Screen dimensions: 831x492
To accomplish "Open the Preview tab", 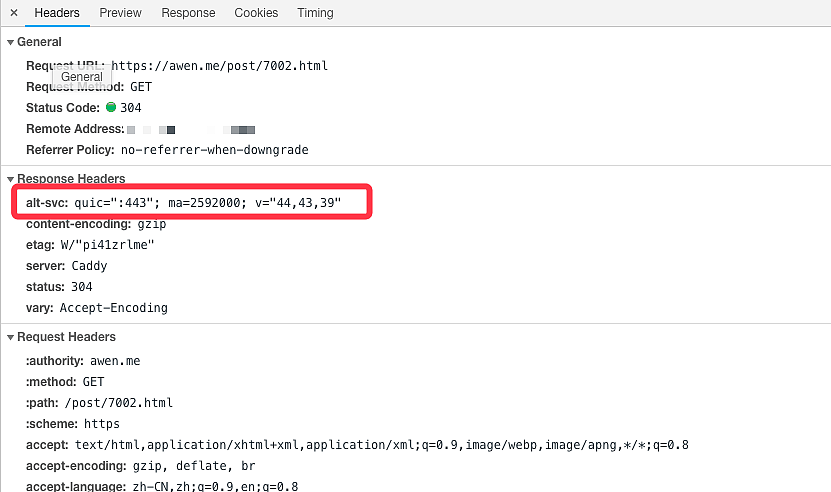I will [120, 13].
